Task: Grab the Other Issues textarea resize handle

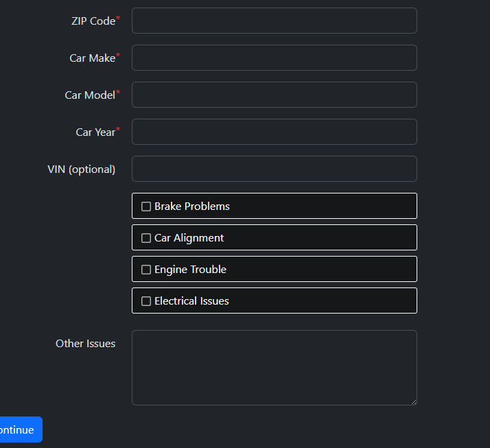Action: (414, 402)
